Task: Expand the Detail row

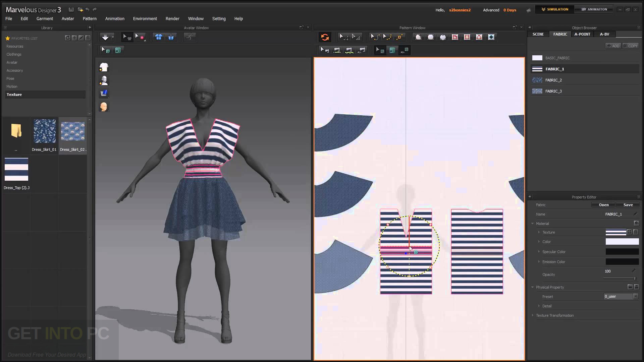Action: (539, 306)
